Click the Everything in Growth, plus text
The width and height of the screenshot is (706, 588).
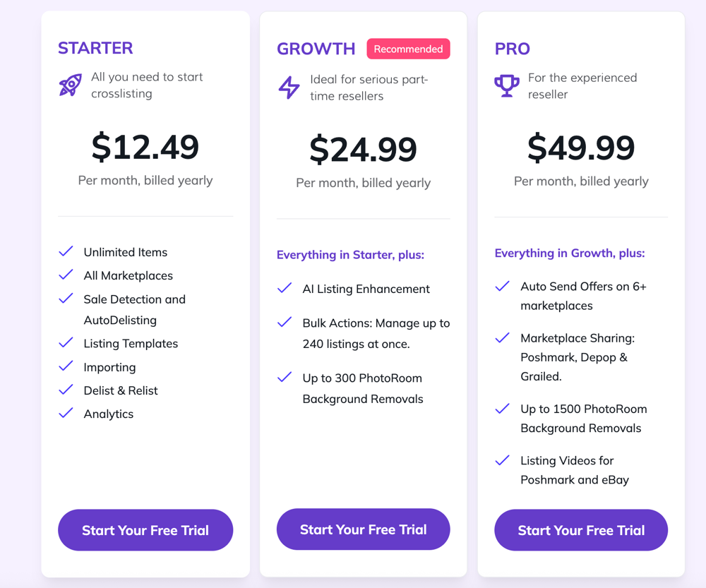tap(570, 253)
